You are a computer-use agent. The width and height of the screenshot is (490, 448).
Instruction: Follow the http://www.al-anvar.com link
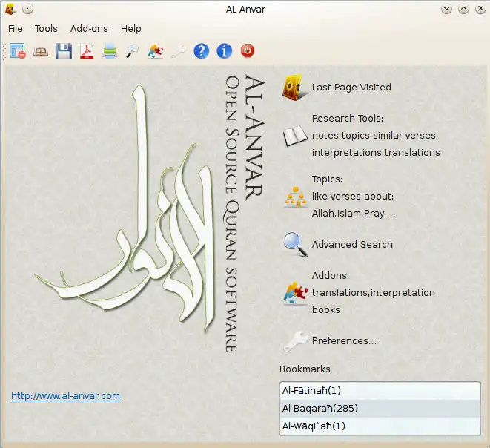[66, 396]
